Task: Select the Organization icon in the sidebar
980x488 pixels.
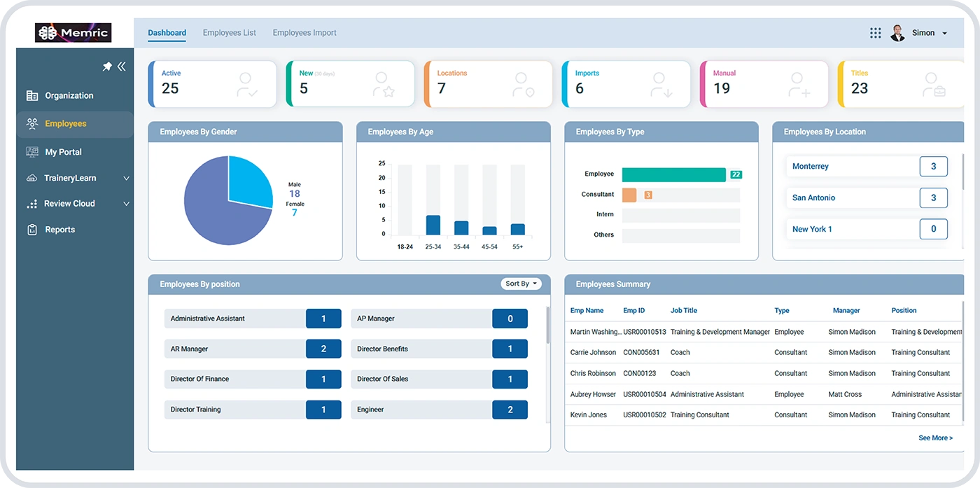Action: point(31,95)
